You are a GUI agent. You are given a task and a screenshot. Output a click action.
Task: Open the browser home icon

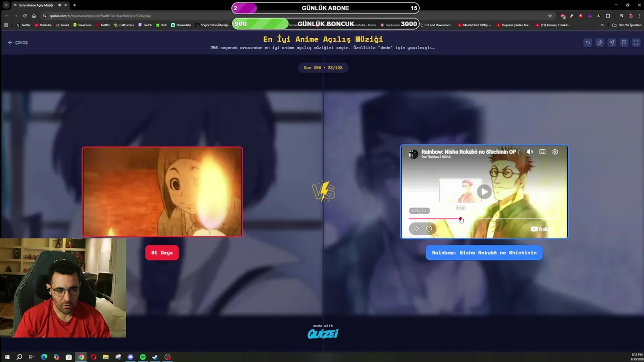pyautogui.click(x=34, y=16)
